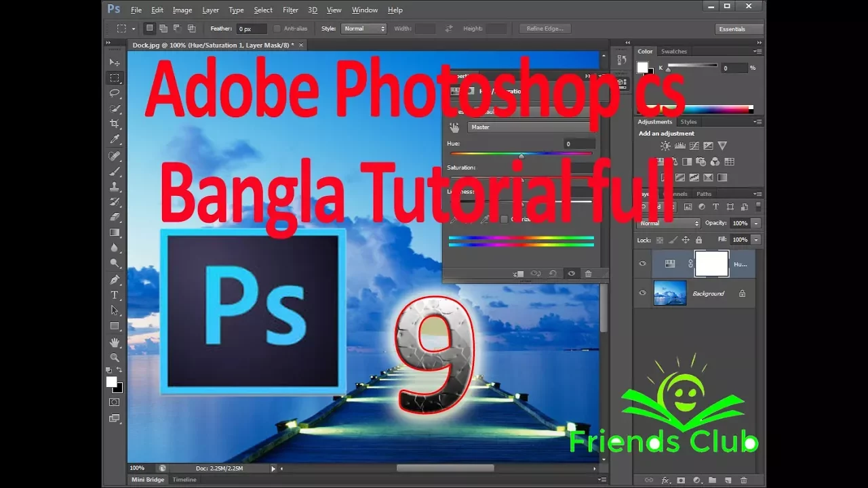Toggle lock position

point(686,240)
